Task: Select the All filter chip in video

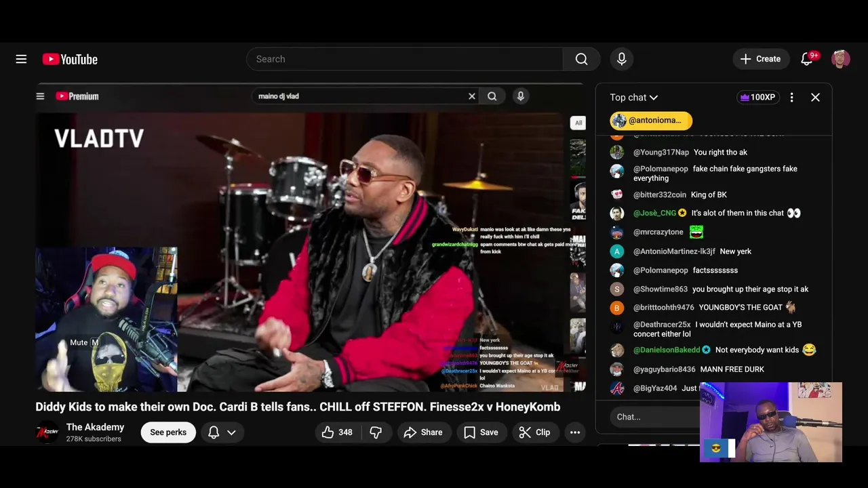Action: click(x=578, y=123)
